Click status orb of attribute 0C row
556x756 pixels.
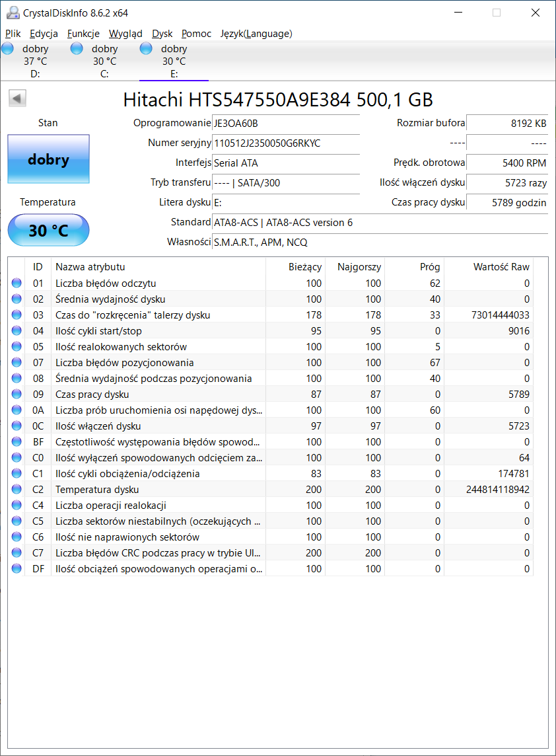click(17, 426)
